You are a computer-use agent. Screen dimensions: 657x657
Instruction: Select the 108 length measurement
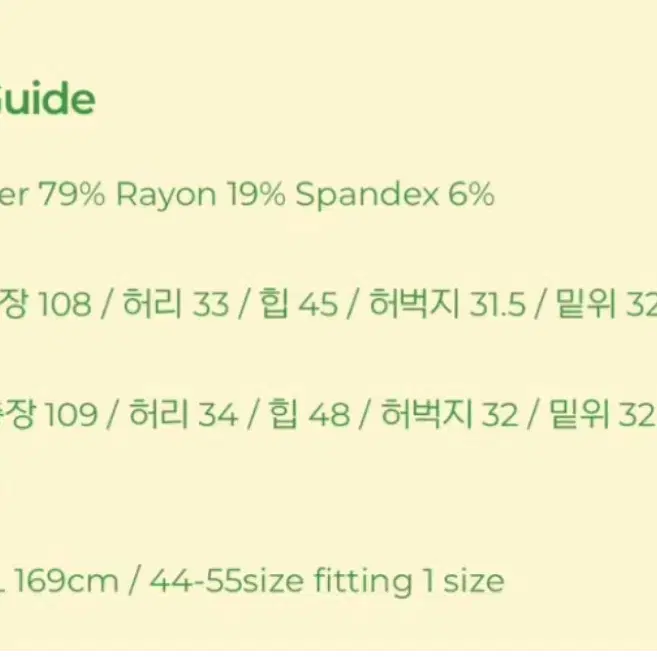pos(65,303)
